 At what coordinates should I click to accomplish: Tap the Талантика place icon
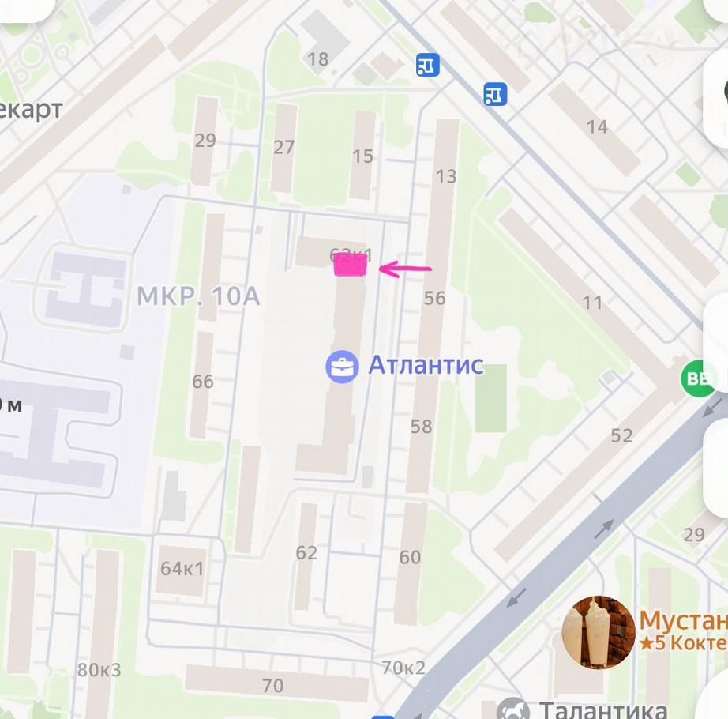click(512, 709)
